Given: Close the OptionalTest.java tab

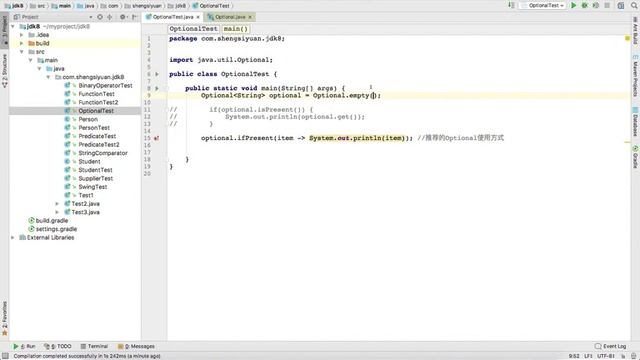Looking at the screenshot, I should 198,17.
